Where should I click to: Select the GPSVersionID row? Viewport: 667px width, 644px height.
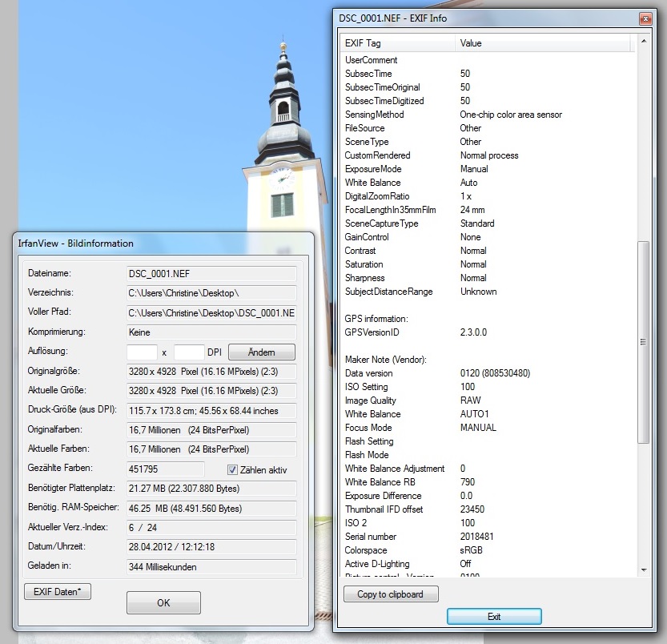(372, 332)
